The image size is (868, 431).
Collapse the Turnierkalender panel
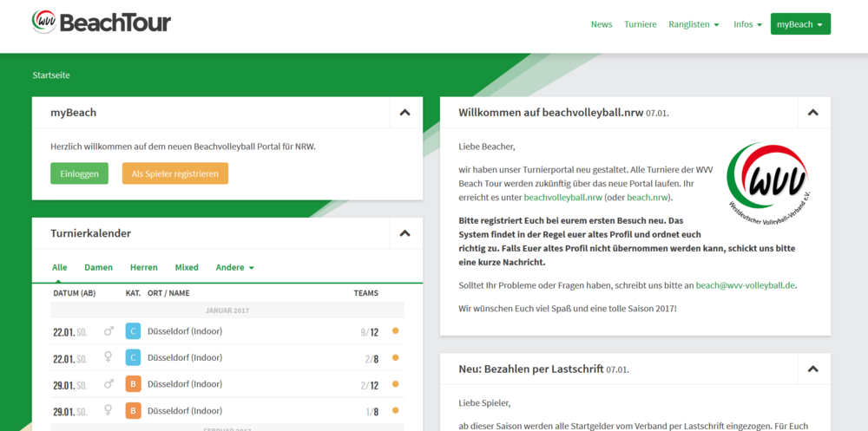(405, 233)
